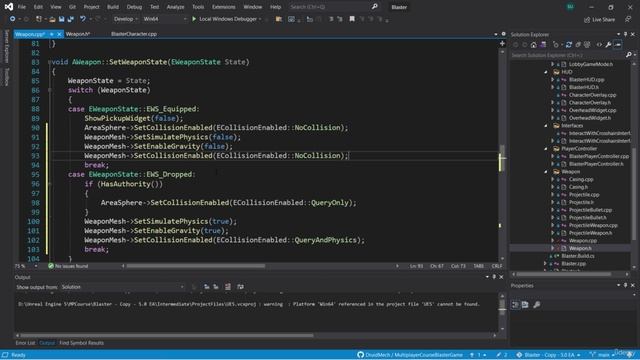
Task: Click Show All Files icon in Solution Explorer
Action: pos(587,44)
